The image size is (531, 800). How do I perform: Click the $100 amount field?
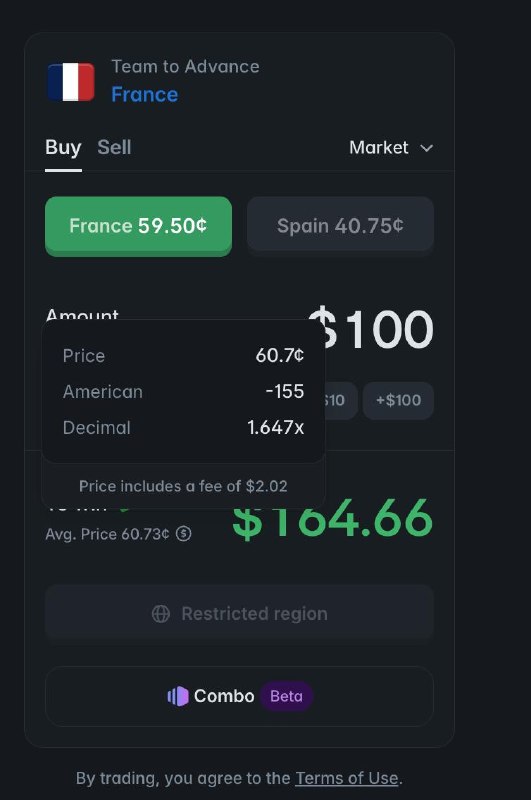pos(371,330)
